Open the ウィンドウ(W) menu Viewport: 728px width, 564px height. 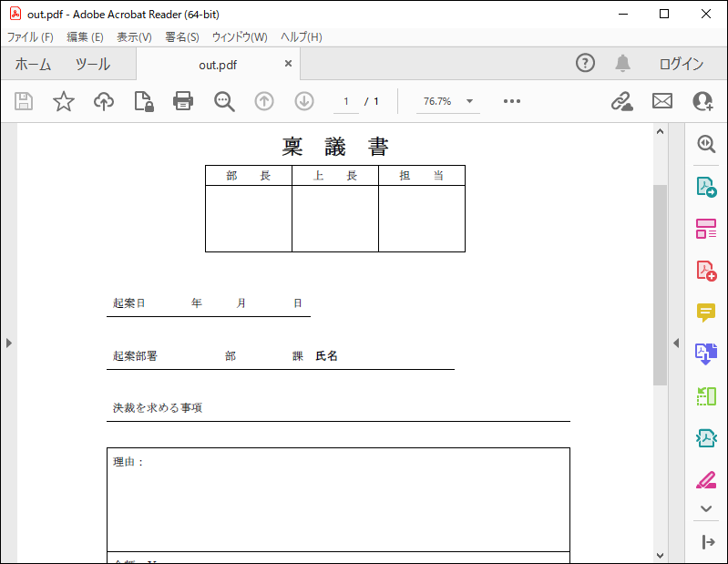240,37
